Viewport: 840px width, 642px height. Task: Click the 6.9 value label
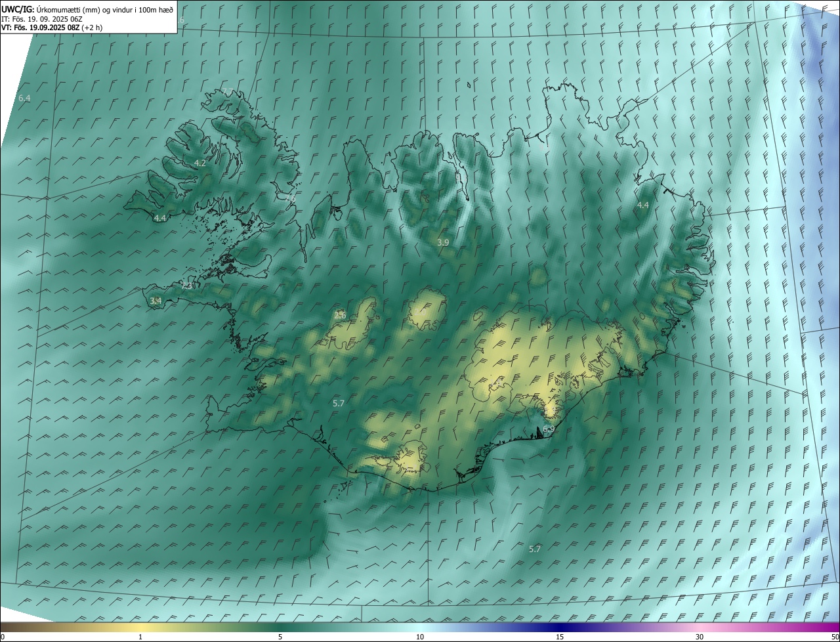pos(549,429)
